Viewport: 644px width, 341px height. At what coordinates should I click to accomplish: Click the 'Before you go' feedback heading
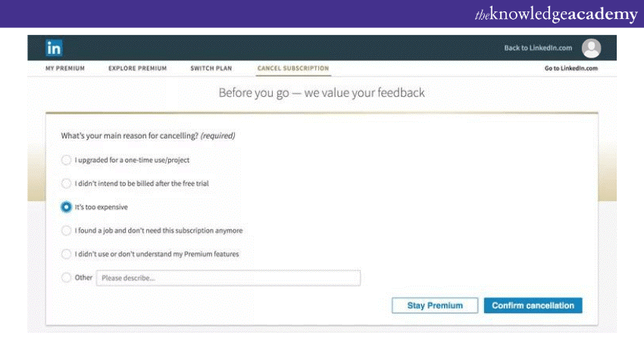[321, 93]
